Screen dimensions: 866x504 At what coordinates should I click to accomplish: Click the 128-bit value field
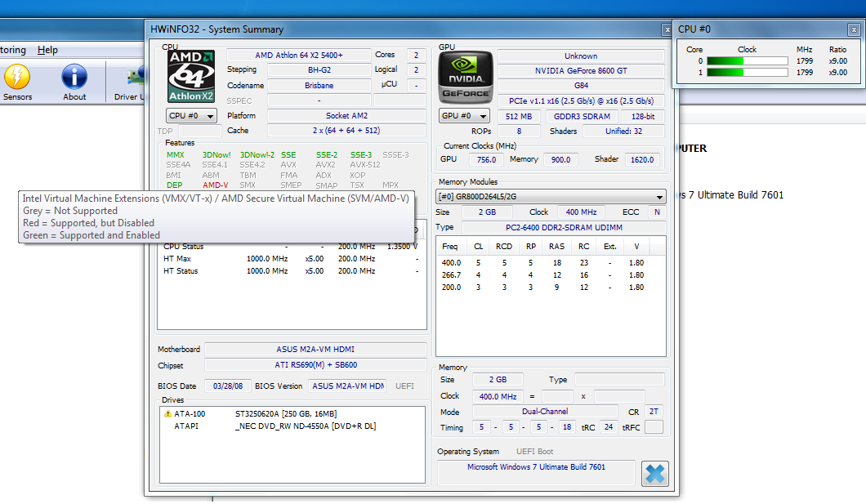coord(643,117)
